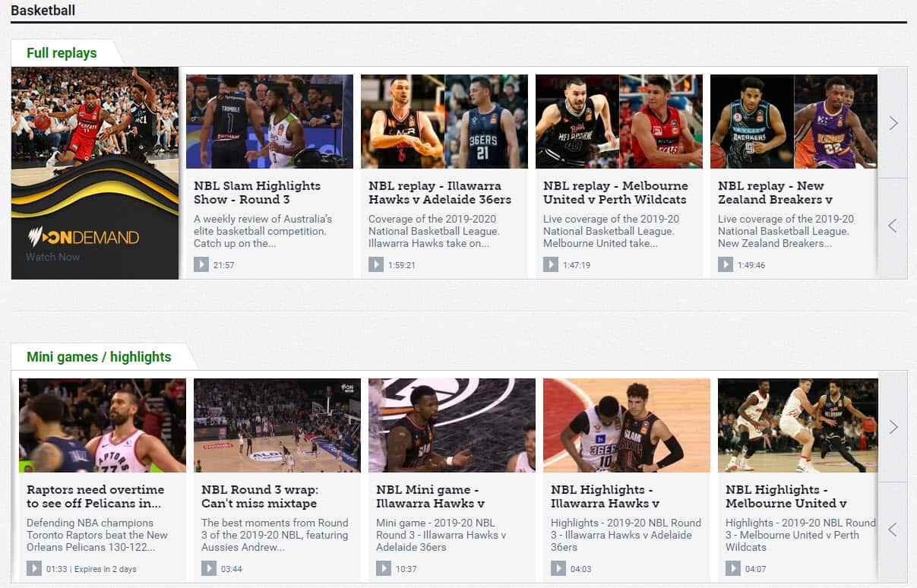917x588 pixels.
Task: Go back in Full replays carousel
Action: point(893,226)
